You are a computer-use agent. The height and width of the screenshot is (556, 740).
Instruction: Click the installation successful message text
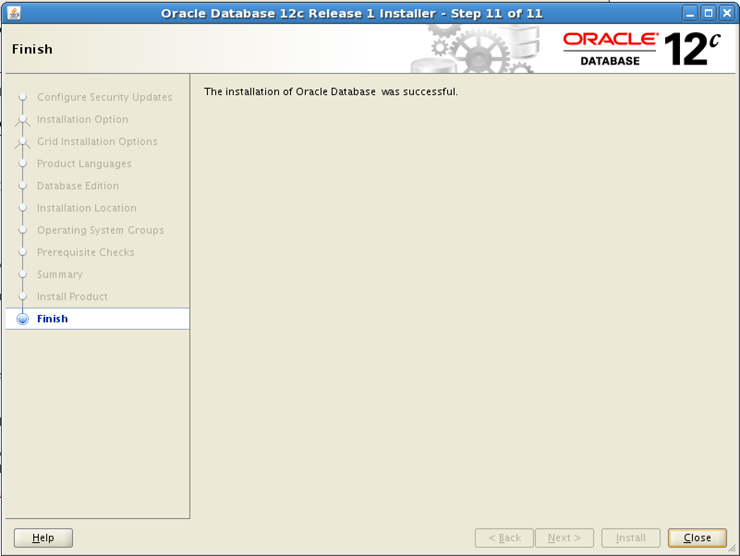click(331, 92)
